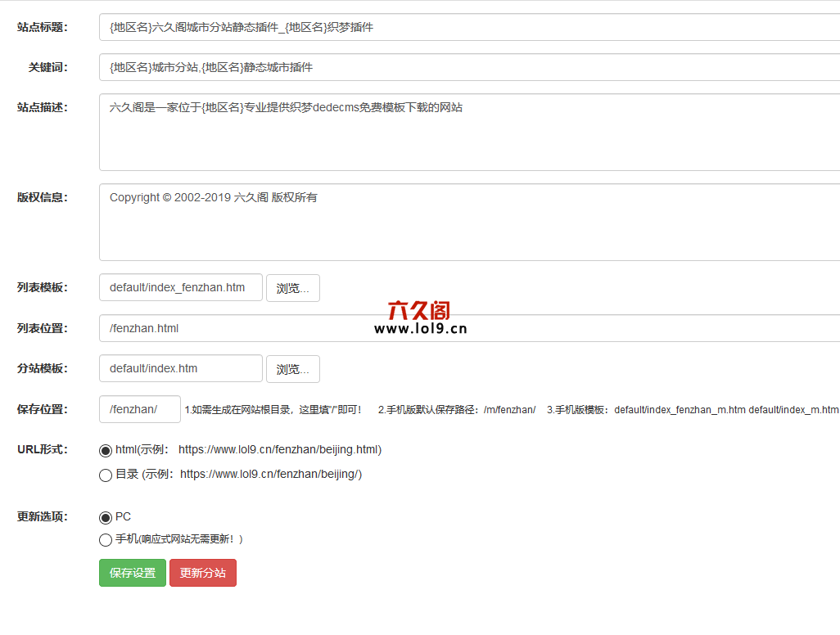
Task: Select the html URL form radio button
Action: point(106,451)
